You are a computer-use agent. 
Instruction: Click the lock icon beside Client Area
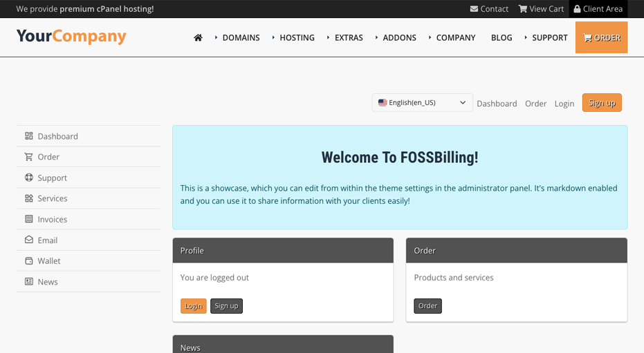[x=577, y=9]
